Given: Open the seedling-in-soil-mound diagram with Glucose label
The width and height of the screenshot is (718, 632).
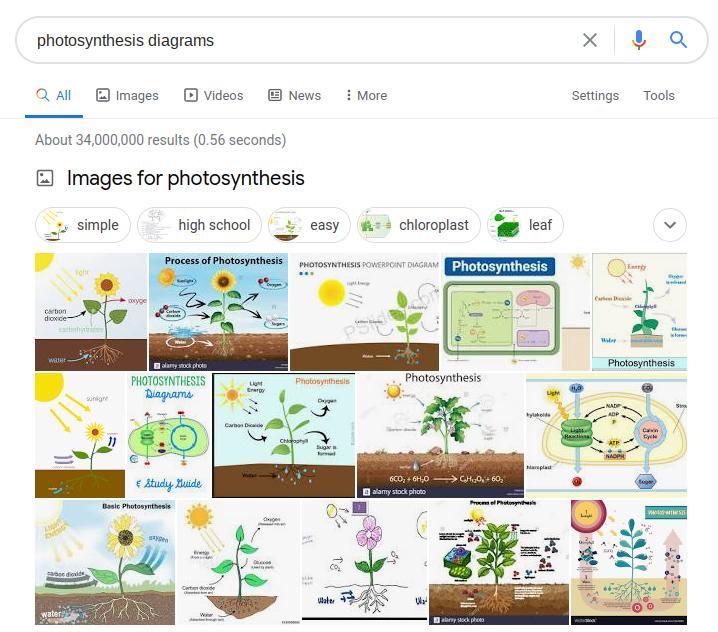Looking at the screenshot, I should 238,562.
